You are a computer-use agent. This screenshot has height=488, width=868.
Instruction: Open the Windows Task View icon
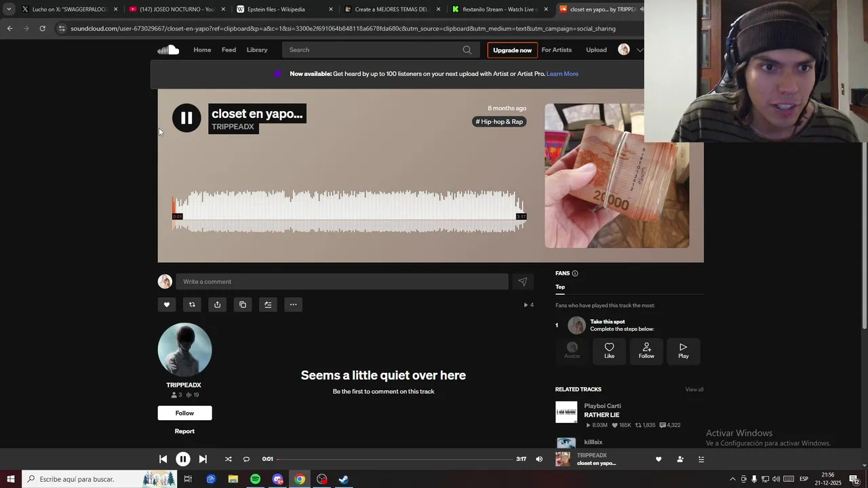click(188, 479)
